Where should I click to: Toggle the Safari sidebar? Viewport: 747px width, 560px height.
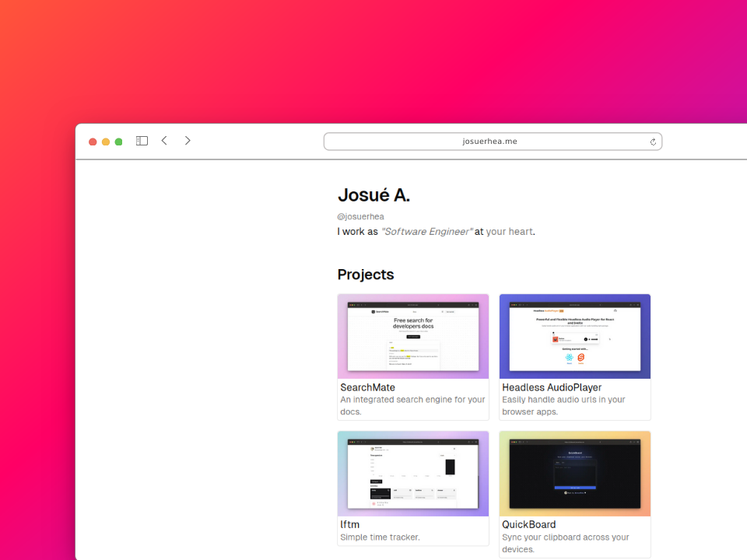(x=142, y=141)
